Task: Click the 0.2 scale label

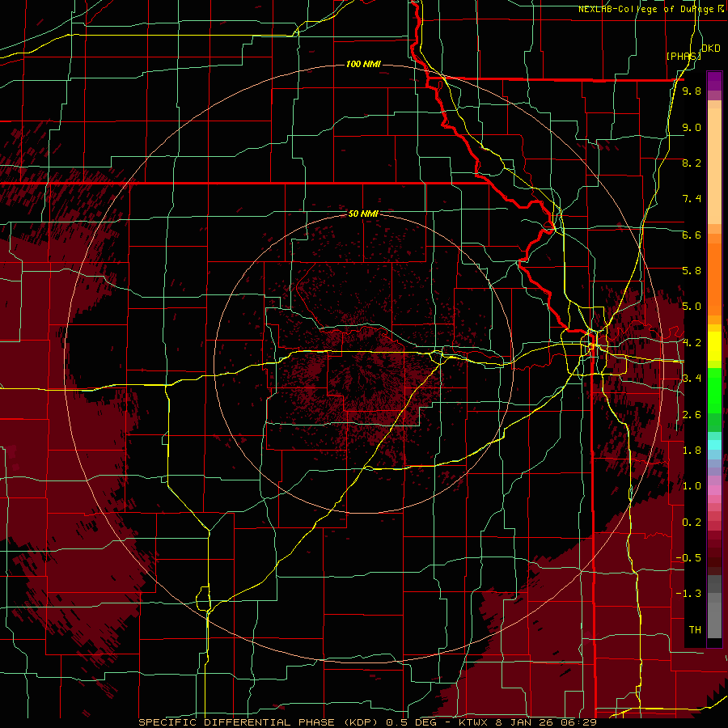Action: pos(692,523)
